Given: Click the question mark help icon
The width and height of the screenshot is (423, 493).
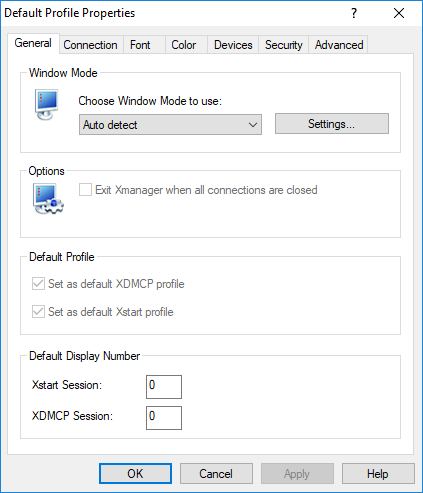Looking at the screenshot, I should [x=354, y=13].
